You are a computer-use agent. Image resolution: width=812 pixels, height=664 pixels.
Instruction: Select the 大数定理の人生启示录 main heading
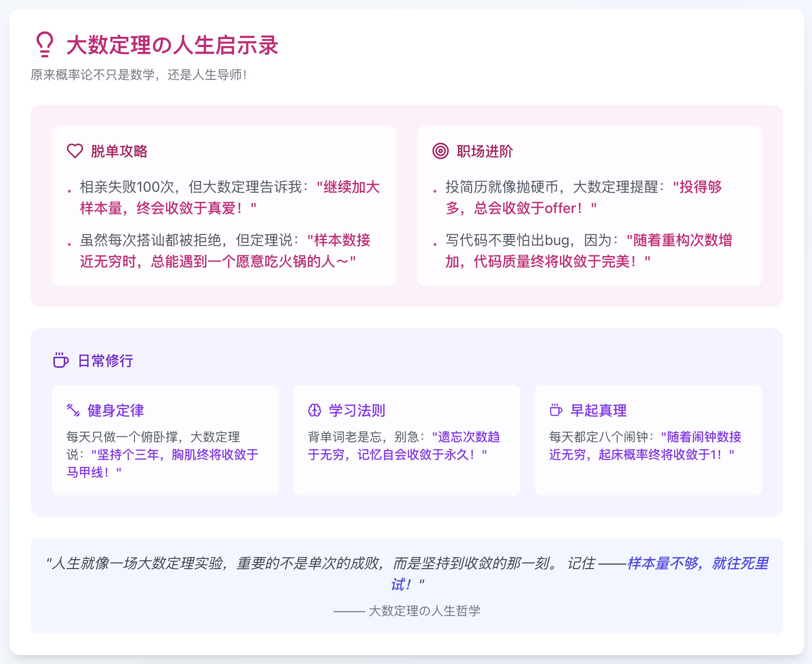coord(172,45)
